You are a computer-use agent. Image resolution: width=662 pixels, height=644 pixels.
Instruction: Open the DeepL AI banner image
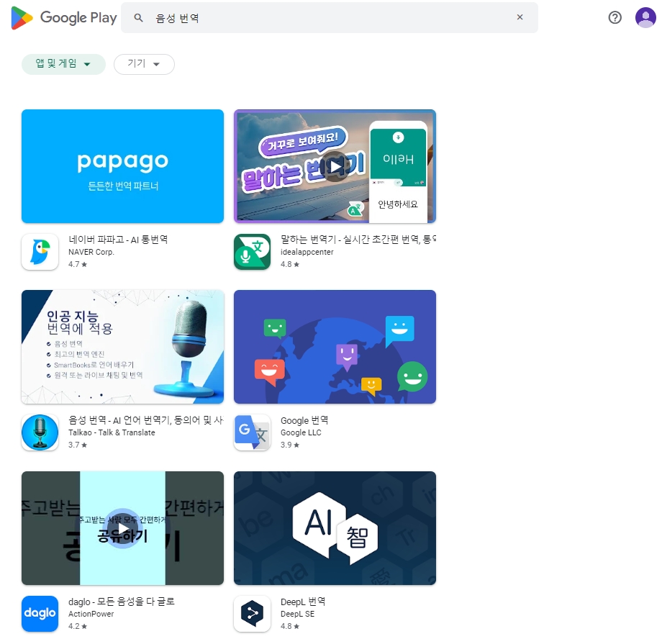(x=335, y=528)
